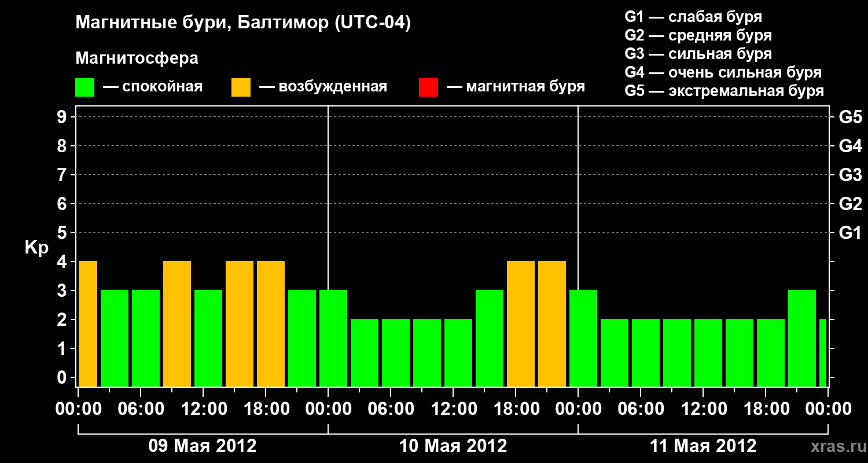Click the '06:00' time label above 10 Мая

(391, 409)
